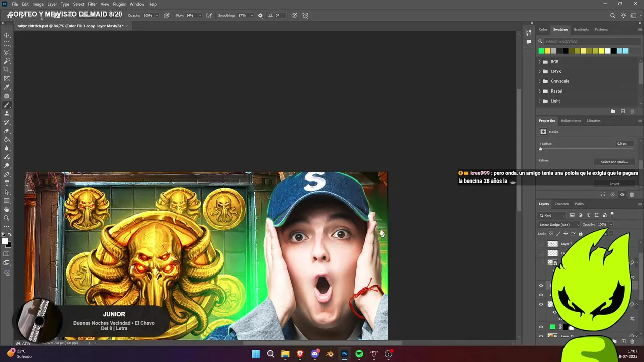Toggle pressure for size button

[x=294, y=16]
